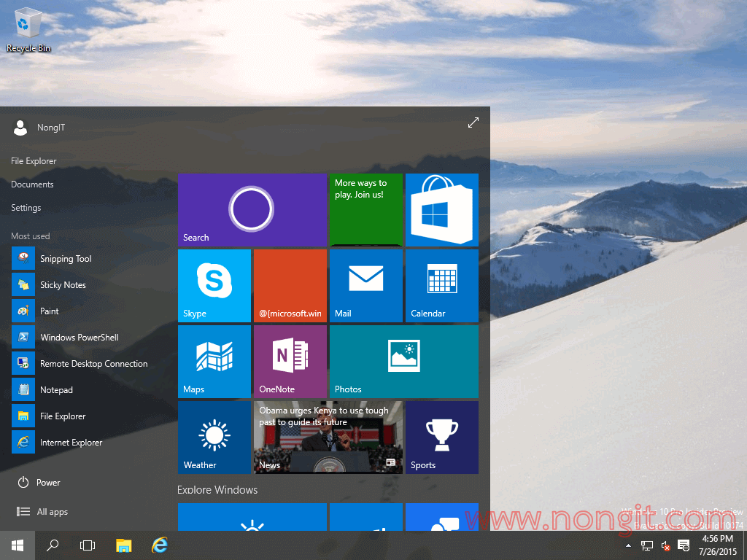The height and width of the screenshot is (560, 747).
Task: Click the 'Explore Windows' group heading
Action: (x=217, y=489)
